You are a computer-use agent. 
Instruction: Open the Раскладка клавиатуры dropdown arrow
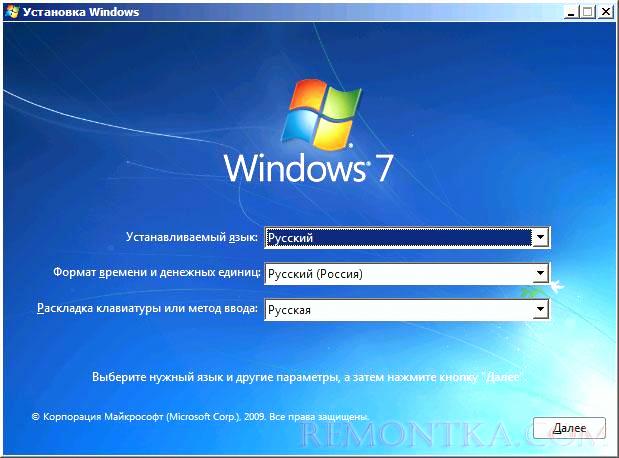pyautogui.click(x=540, y=309)
